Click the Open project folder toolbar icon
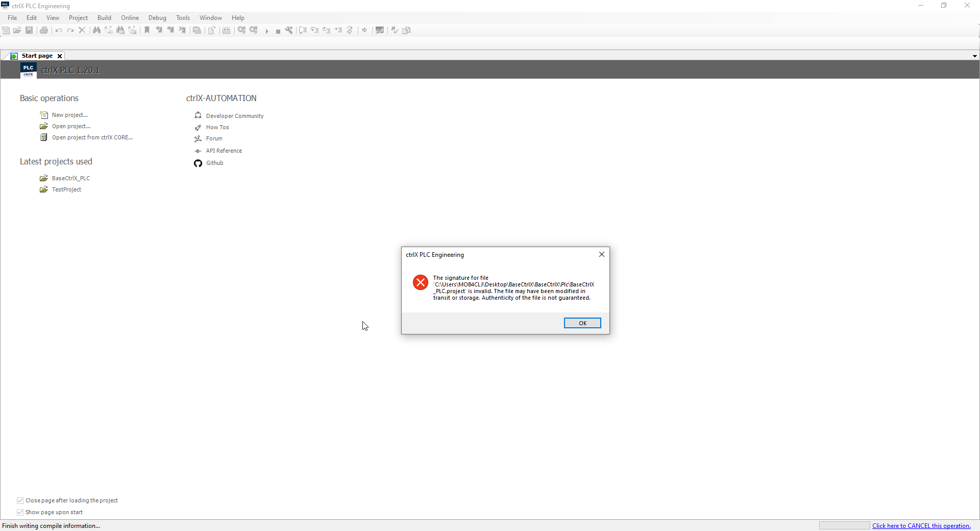Viewport: 980px width, 531px height. click(17, 30)
